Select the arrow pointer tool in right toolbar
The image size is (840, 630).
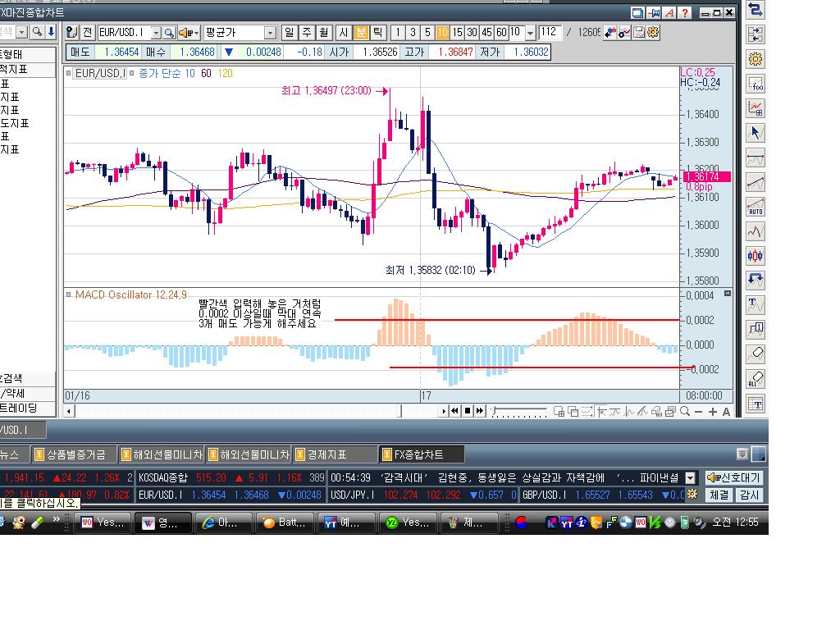point(756,133)
